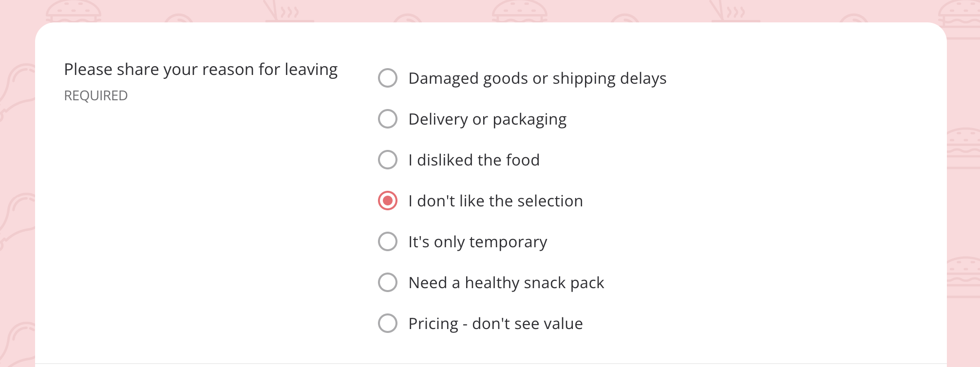Click the 'Pricing - don't see value' label text
Image resolution: width=980 pixels, height=367 pixels.
tap(495, 324)
